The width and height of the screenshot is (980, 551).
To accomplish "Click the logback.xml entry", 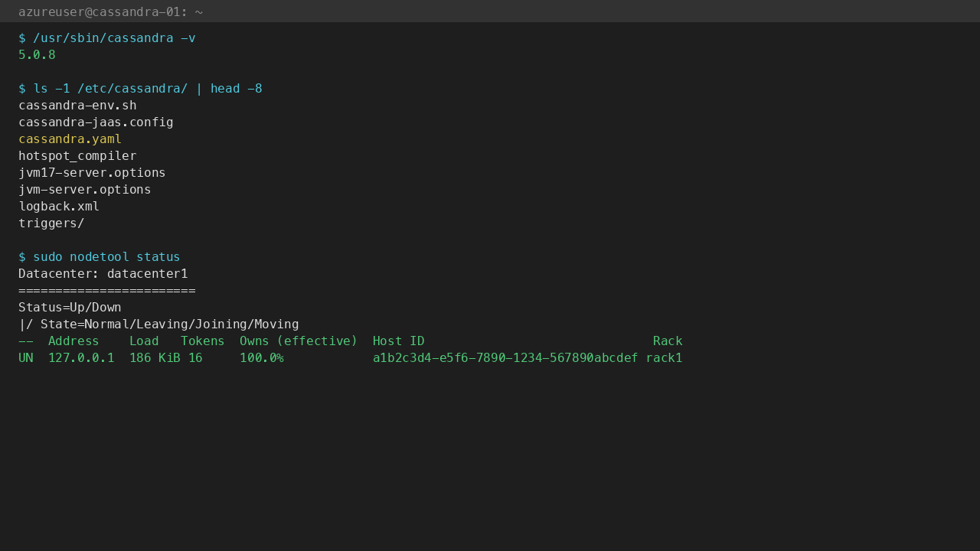I will [x=59, y=207].
